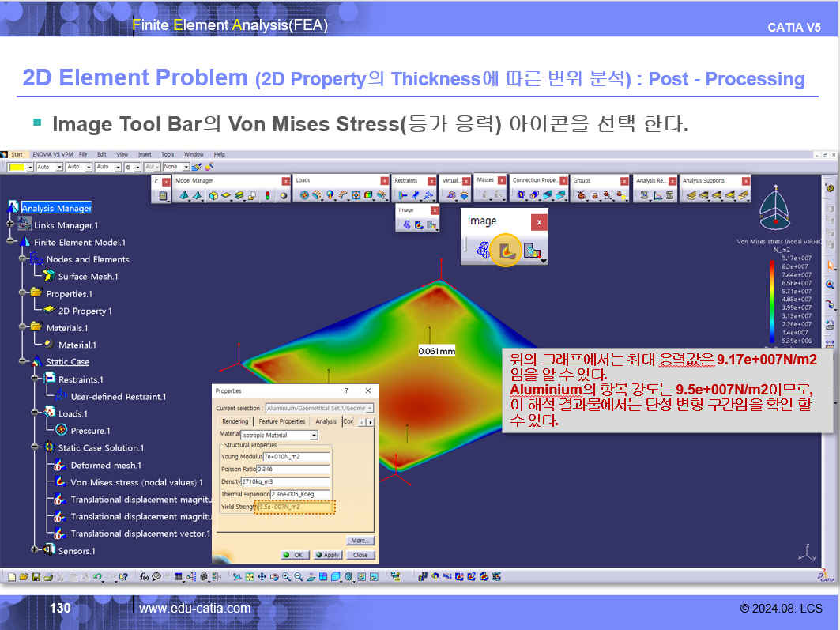Collapse the Static Case Solution.1 tree node

tap(35, 447)
